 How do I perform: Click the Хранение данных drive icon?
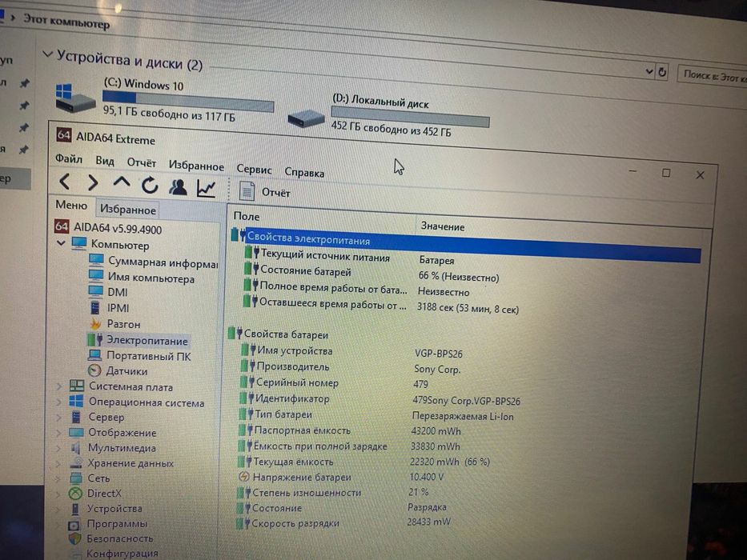pyautogui.click(x=75, y=463)
